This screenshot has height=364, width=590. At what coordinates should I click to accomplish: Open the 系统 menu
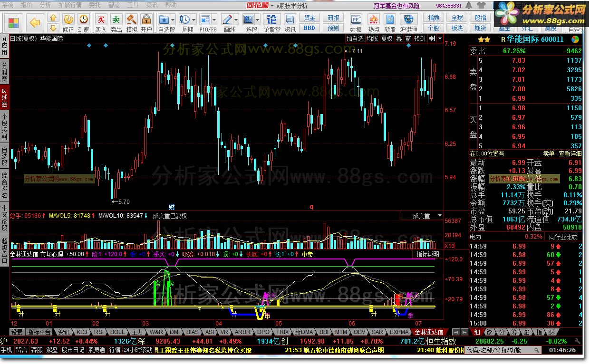(x=8, y=5)
